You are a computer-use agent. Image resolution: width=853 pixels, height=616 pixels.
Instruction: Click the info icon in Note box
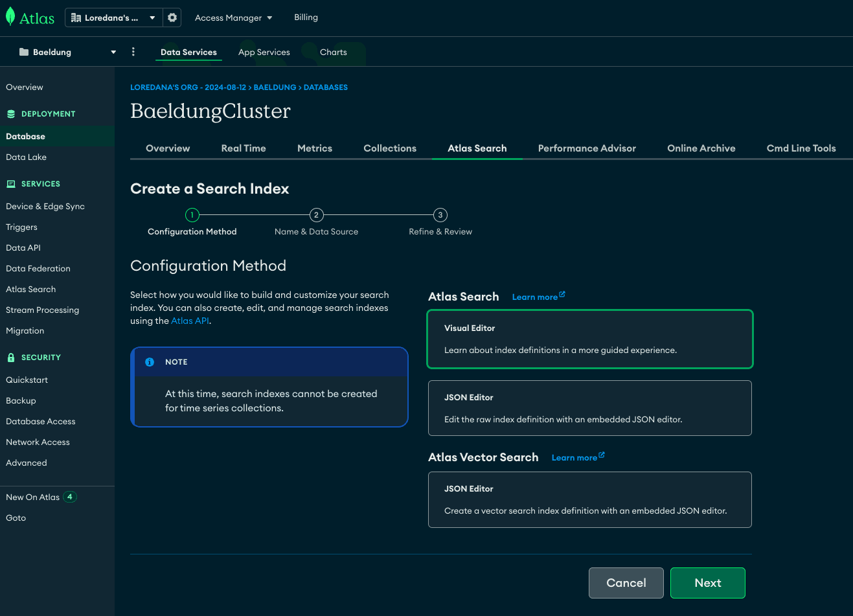tap(150, 362)
